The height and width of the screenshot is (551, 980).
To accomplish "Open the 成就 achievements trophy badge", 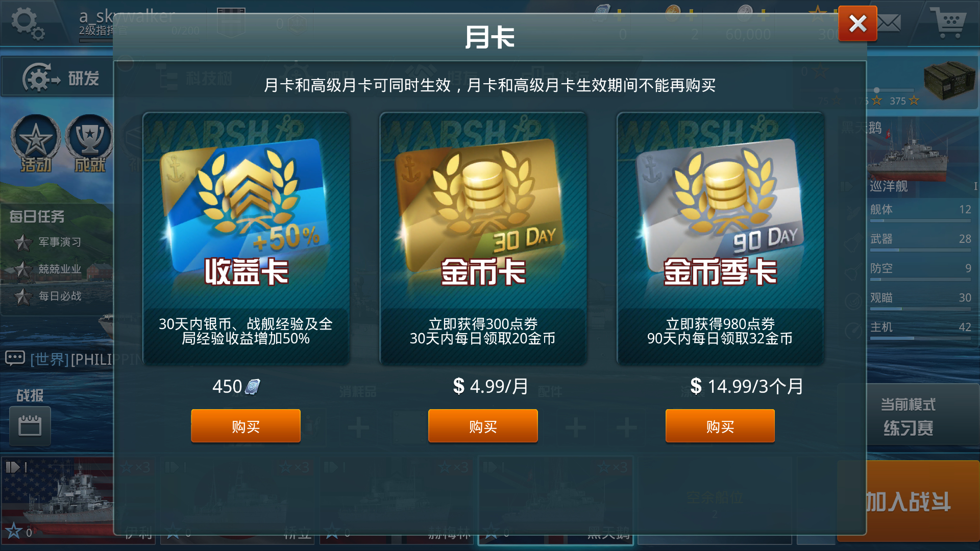I will click(89, 143).
